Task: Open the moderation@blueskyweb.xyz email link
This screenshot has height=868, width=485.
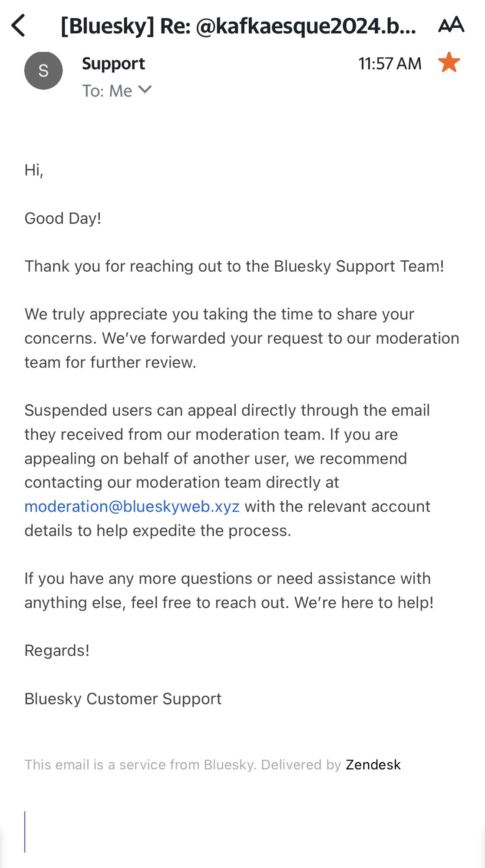Action: (132, 506)
